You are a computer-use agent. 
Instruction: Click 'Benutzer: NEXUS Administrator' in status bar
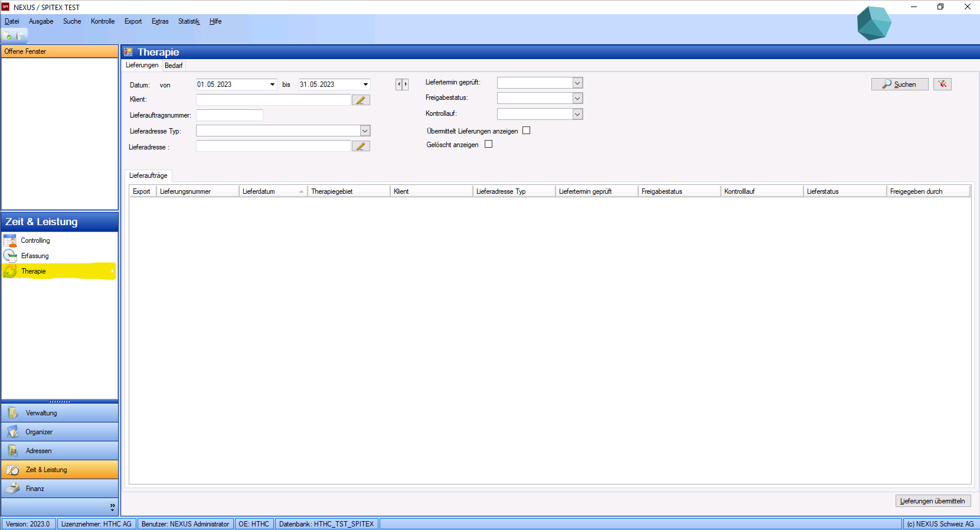pos(185,524)
